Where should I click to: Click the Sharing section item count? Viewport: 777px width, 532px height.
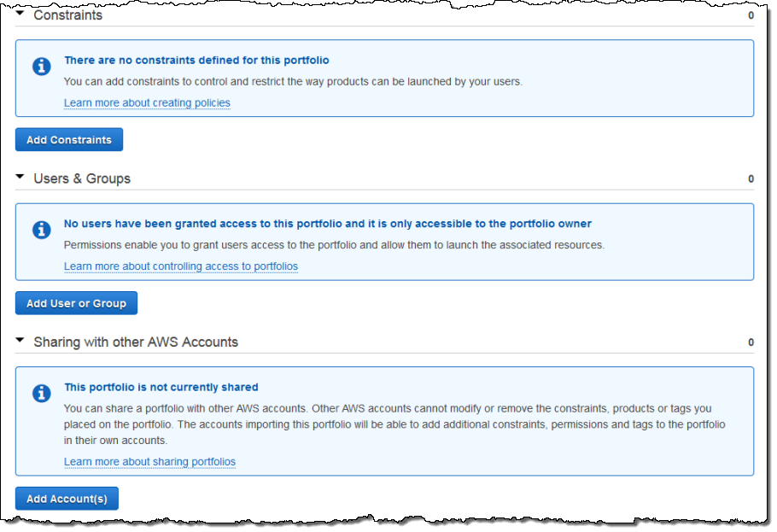tap(751, 342)
